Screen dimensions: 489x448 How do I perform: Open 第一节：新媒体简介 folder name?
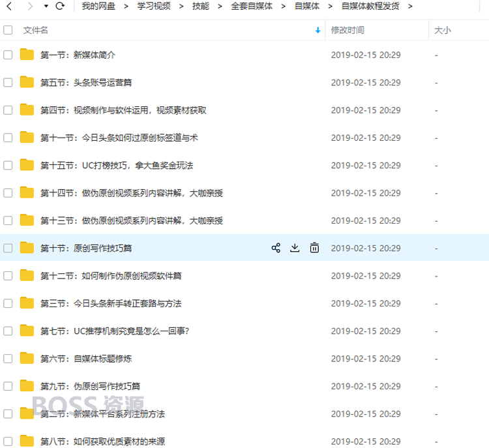78,55
